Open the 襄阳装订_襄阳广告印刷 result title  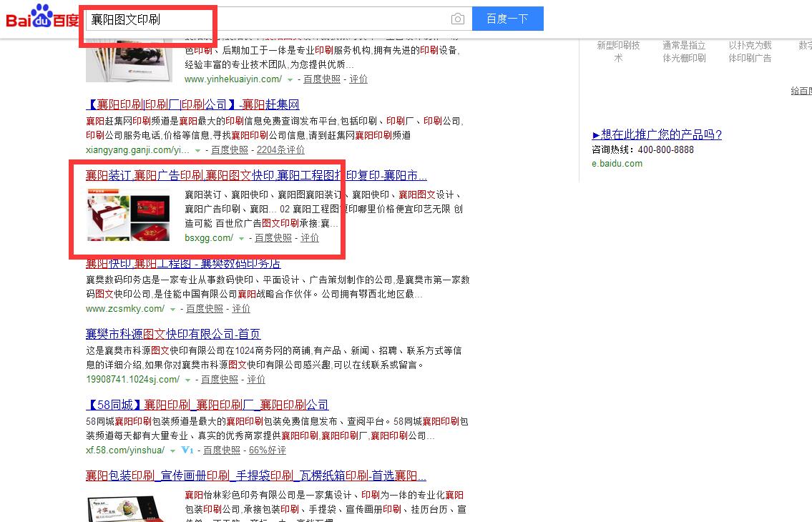(x=256, y=176)
